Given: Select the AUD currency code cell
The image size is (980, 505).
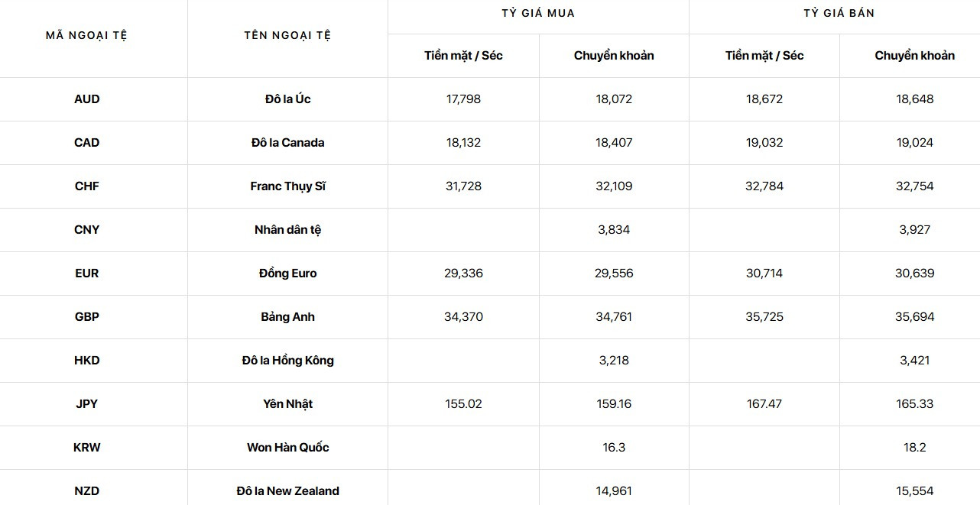Looking at the screenshot, I should tap(87, 99).
